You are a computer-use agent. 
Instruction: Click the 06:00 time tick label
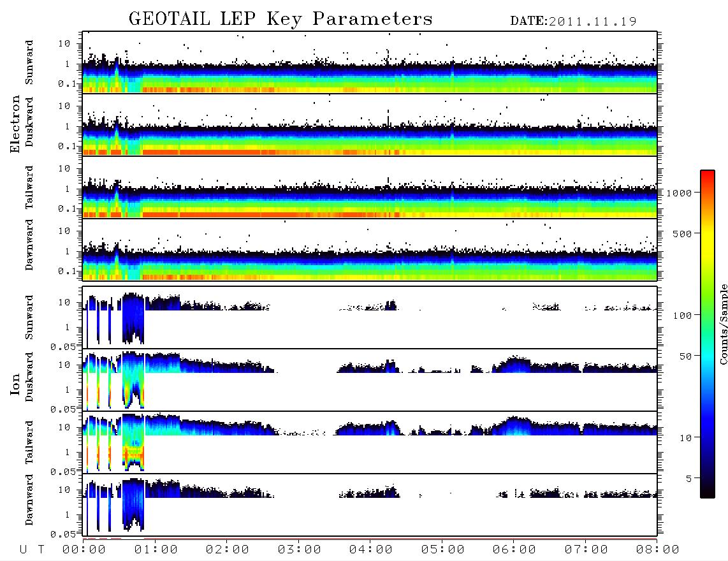(x=514, y=550)
